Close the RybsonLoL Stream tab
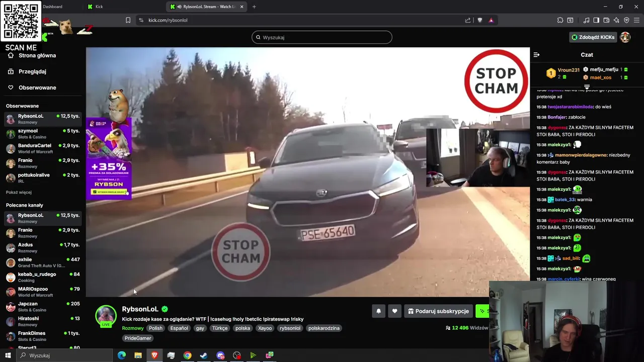The height and width of the screenshot is (362, 644). click(242, 7)
